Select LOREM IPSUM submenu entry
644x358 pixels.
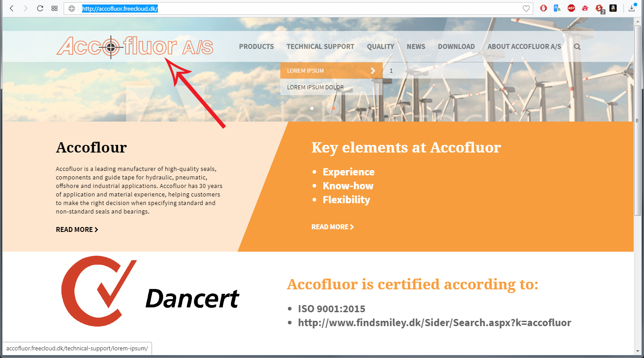[331, 70]
